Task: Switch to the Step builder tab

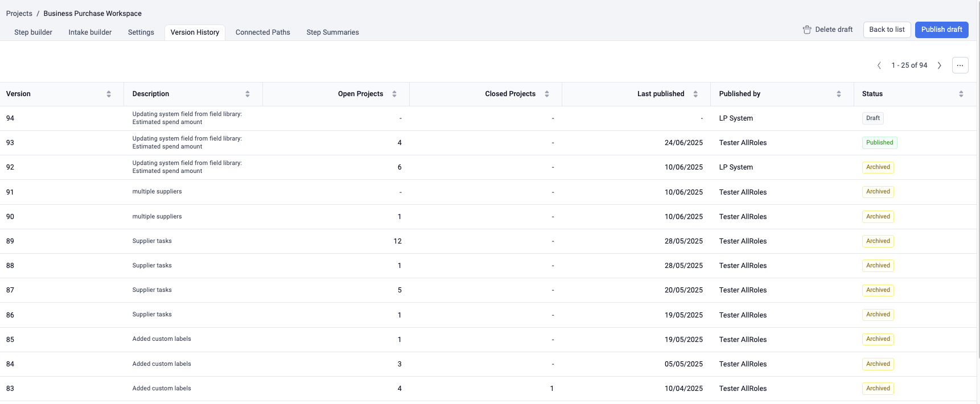Action: click(x=33, y=32)
